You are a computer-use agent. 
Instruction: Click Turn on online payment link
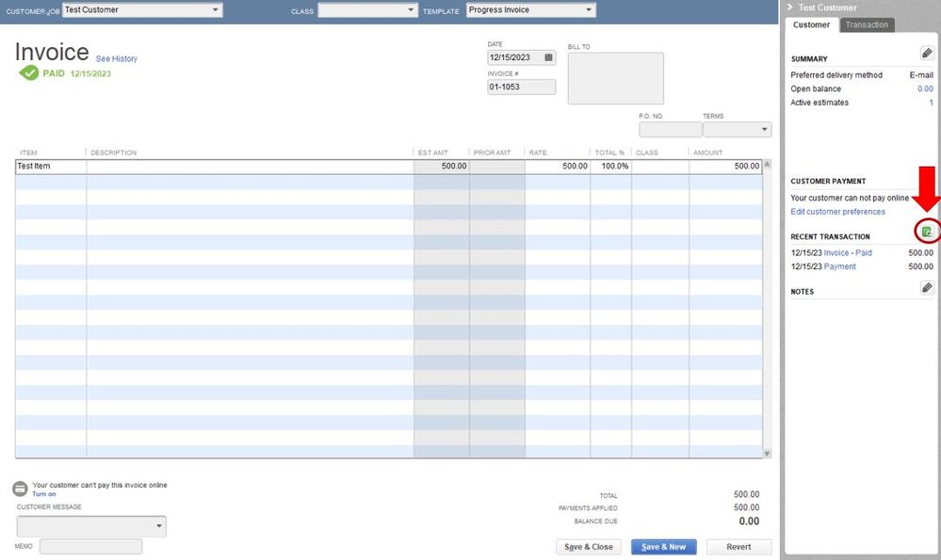[x=44, y=494]
